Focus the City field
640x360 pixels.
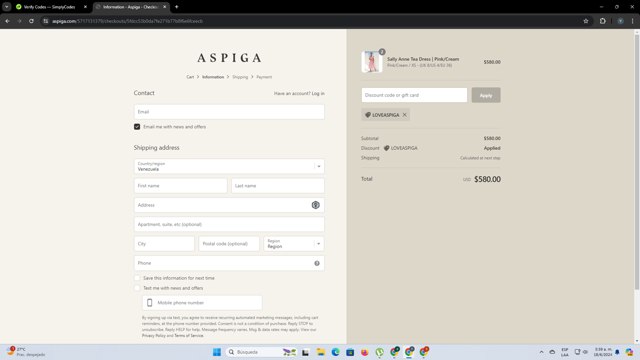[x=164, y=244]
